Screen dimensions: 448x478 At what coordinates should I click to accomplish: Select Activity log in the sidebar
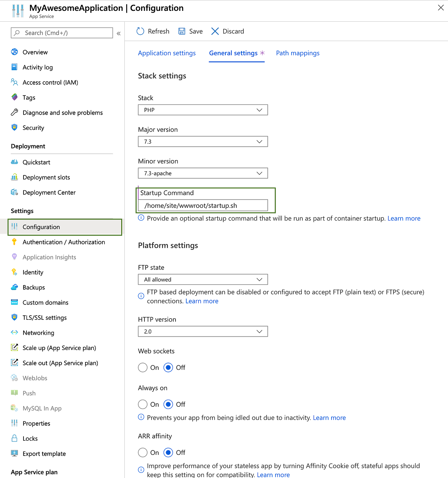click(x=38, y=67)
